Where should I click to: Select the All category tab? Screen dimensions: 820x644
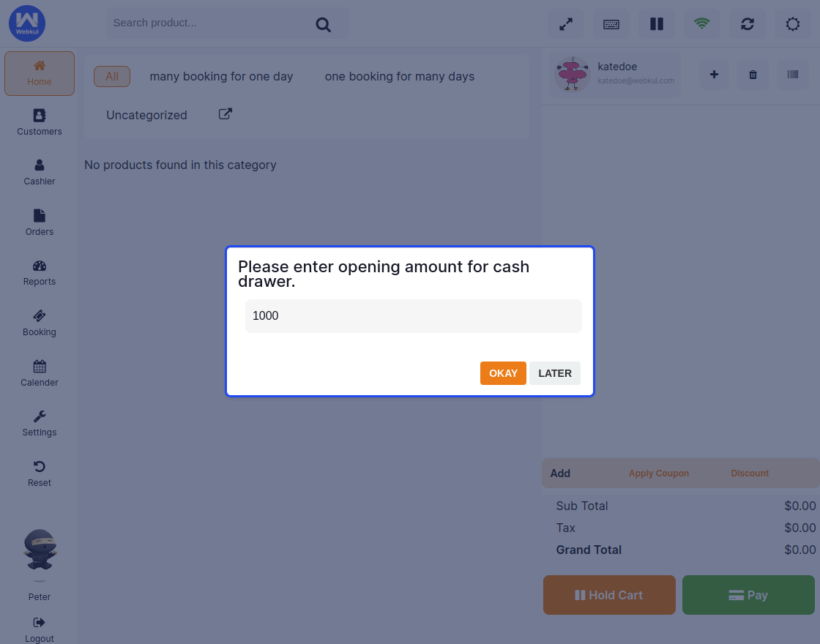(112, 76)
